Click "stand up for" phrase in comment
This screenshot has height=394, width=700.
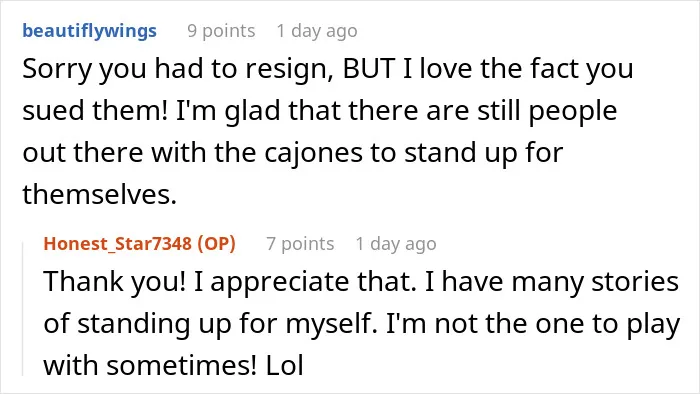pyautogui.click(x=483, y=153)
